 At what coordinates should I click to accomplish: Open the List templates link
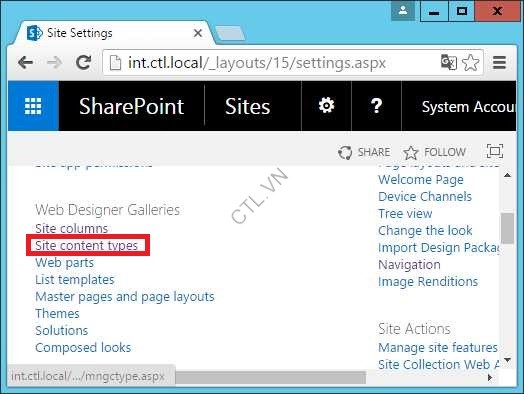pos(75,280)
